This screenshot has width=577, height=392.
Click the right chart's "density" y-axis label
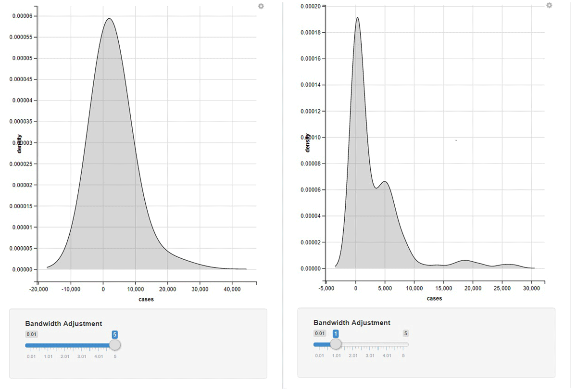(308, 143)
